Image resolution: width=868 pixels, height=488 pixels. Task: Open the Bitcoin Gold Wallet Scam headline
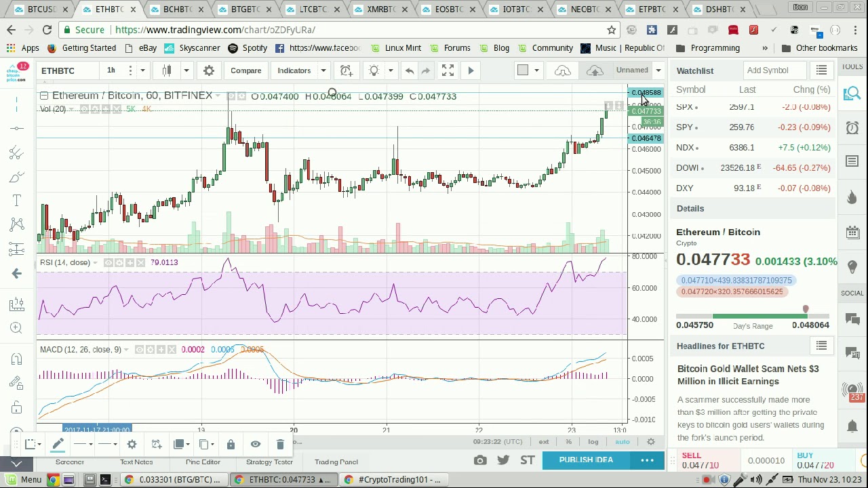(747, 375)
